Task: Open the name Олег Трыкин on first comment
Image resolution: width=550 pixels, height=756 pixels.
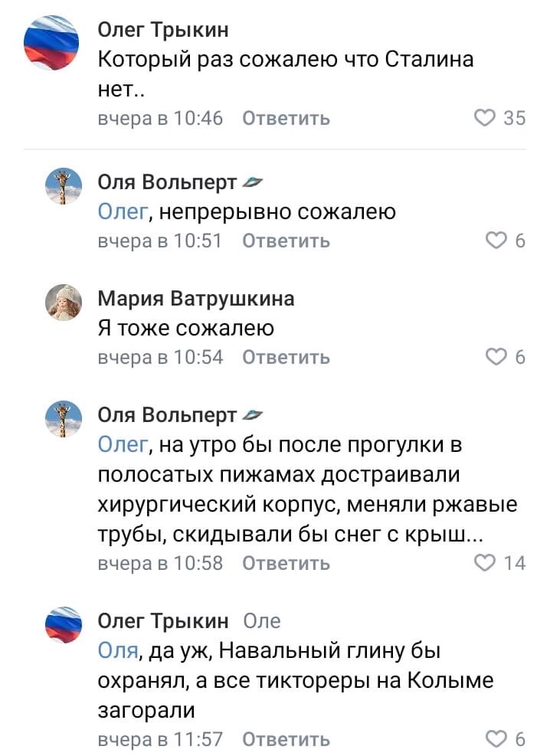Action: tap(163, 30)
